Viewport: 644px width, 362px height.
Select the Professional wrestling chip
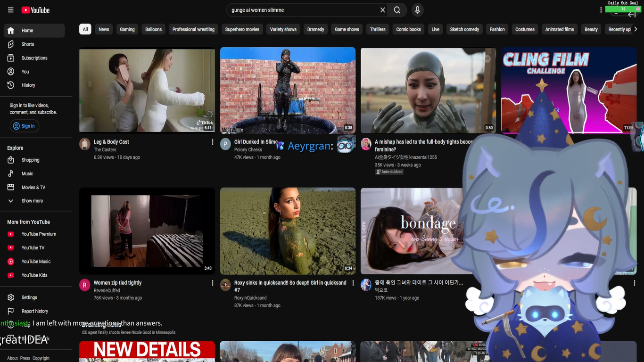(193, 29)
